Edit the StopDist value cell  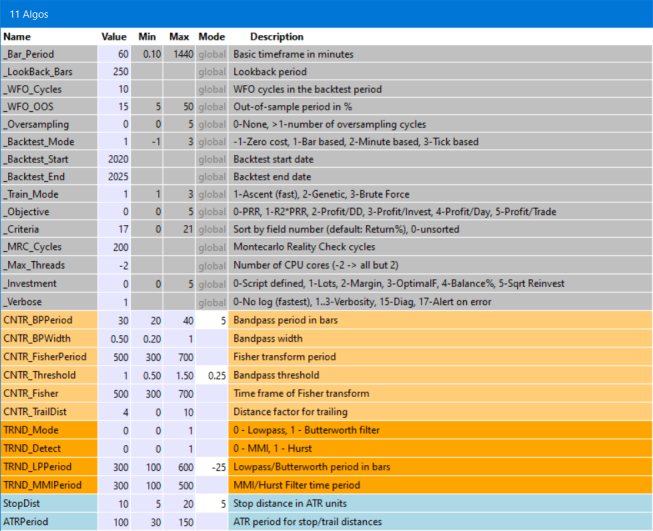[x=114, y=503]
